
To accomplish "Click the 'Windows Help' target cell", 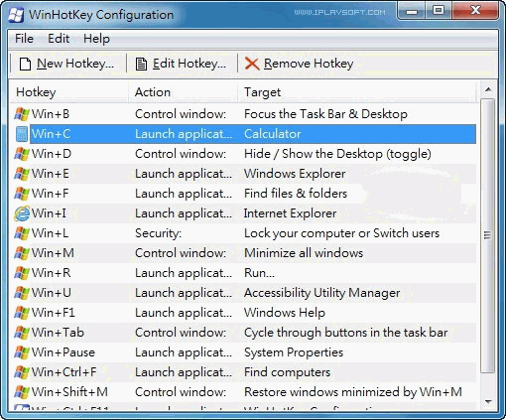I will tap(285, 313).
